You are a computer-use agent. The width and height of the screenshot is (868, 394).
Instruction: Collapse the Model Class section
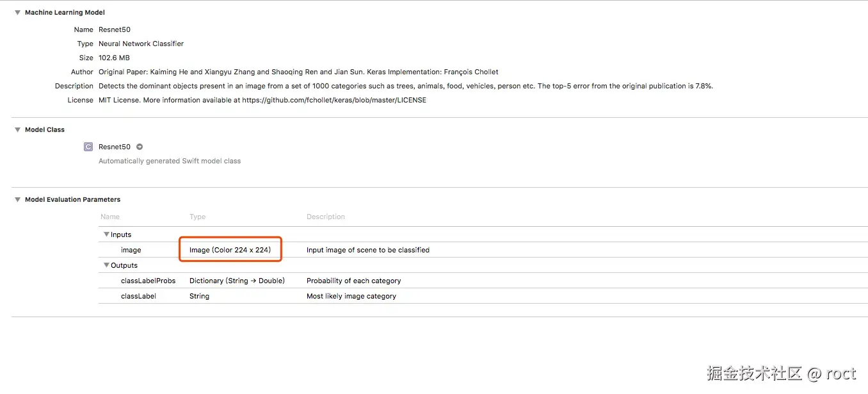(x=18, y=129)
